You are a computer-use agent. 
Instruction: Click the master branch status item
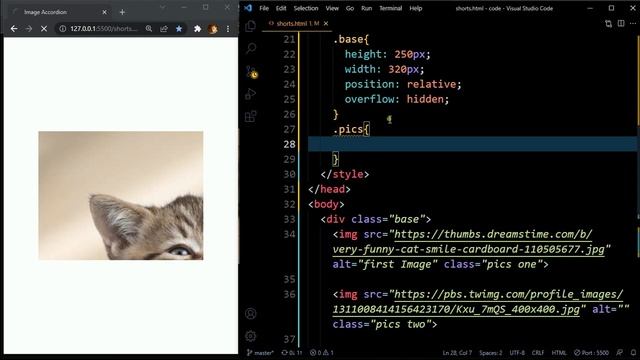tap(260, 353)
